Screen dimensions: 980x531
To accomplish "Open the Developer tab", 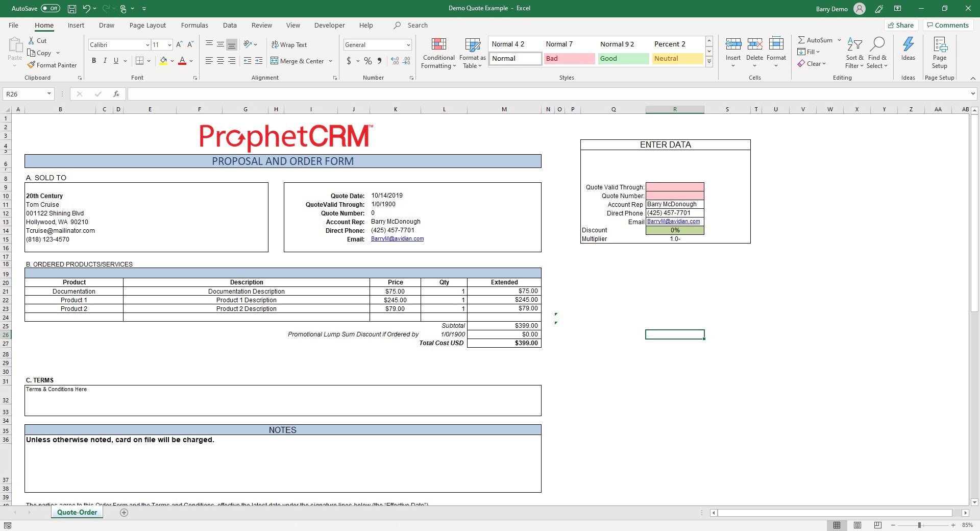I will pyautogui.click(x=329, y=25).
